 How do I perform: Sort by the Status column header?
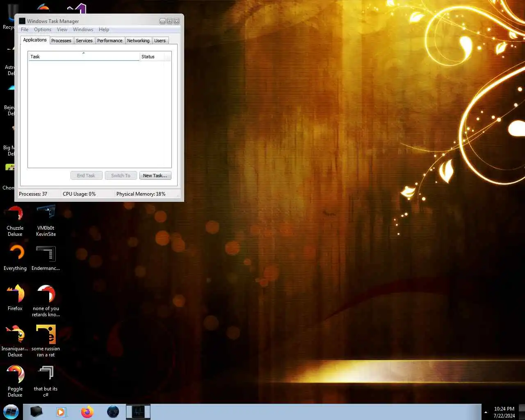click(151, 57)
